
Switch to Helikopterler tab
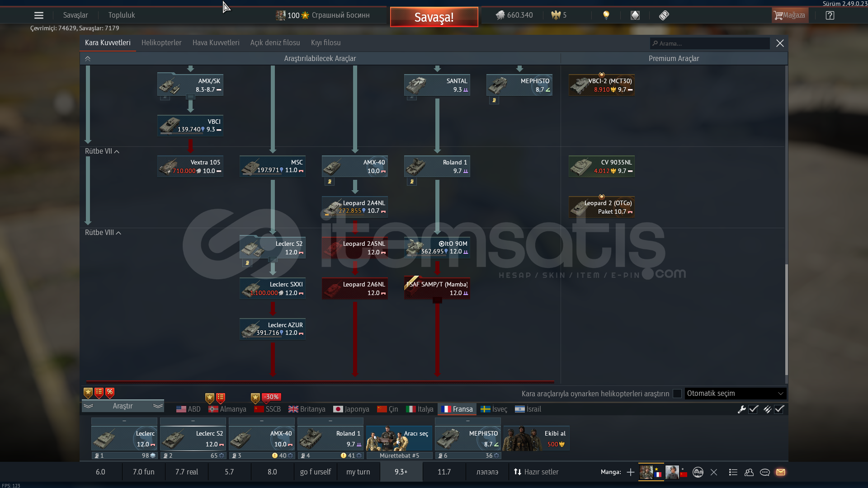tap(161, 42)
